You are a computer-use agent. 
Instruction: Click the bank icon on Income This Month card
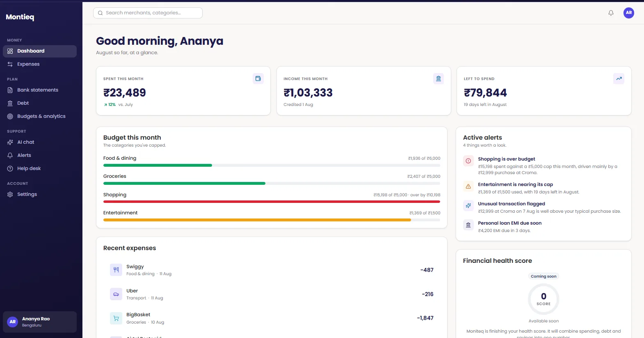438,78
